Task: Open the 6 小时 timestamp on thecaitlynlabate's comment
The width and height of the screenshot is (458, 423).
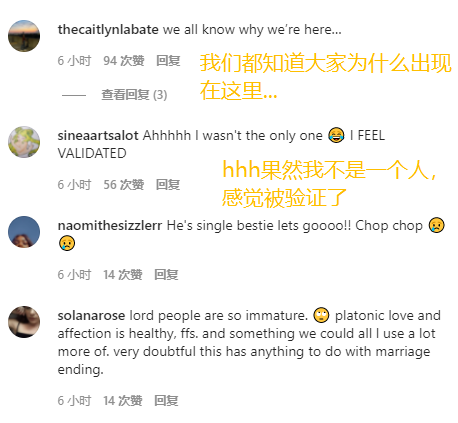Action: (74, 61)
